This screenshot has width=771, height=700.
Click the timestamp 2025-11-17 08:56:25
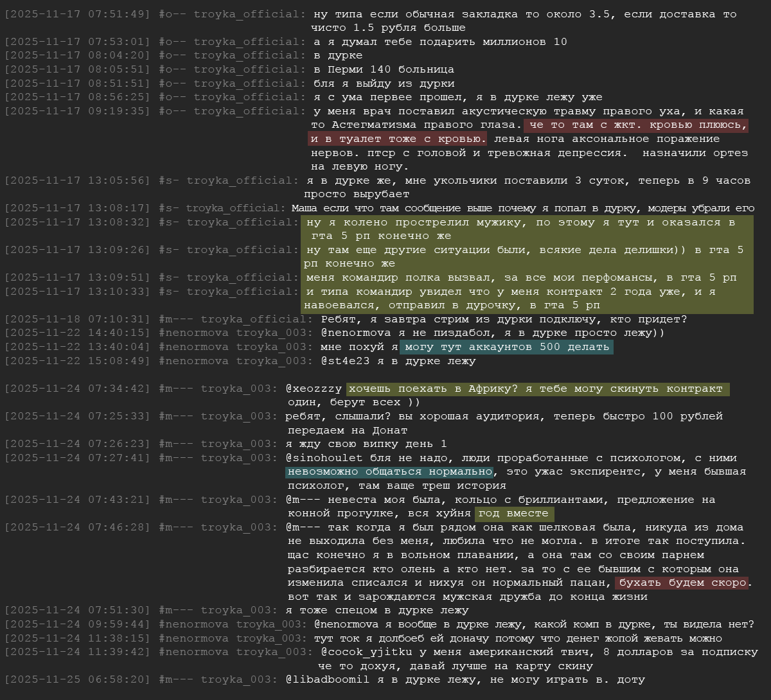pyautogui.click(x=78, y=98)
